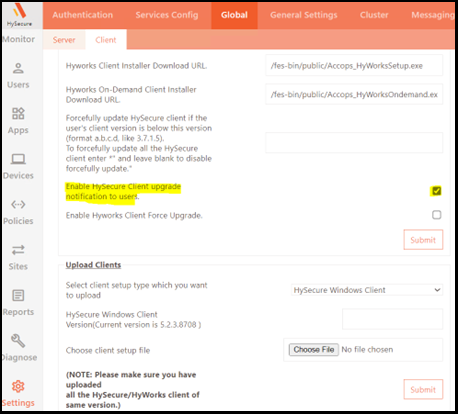This screenshot has height=414, width=458.
Task: Switch to the Server sub-tab
Action: click(64, 40)
